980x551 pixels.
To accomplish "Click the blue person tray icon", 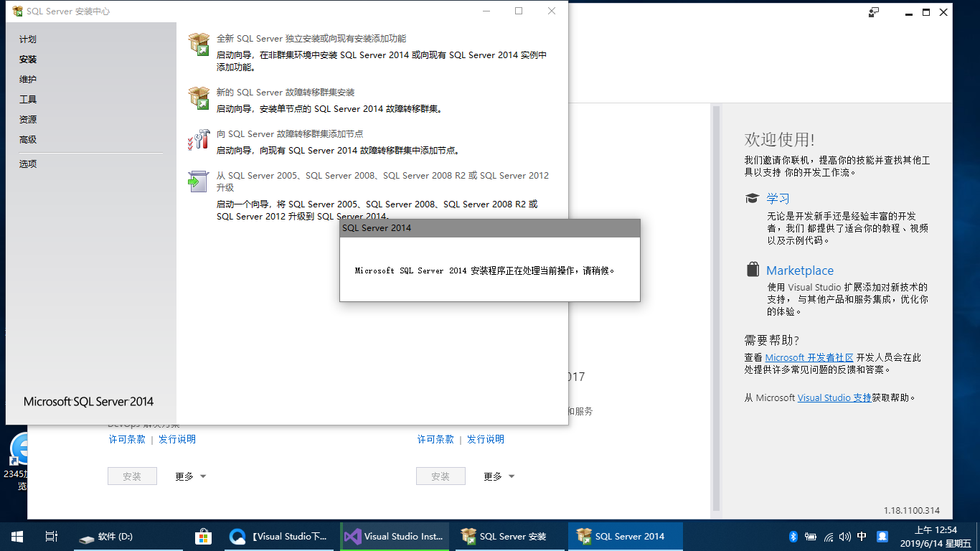I will coord(882,537).
